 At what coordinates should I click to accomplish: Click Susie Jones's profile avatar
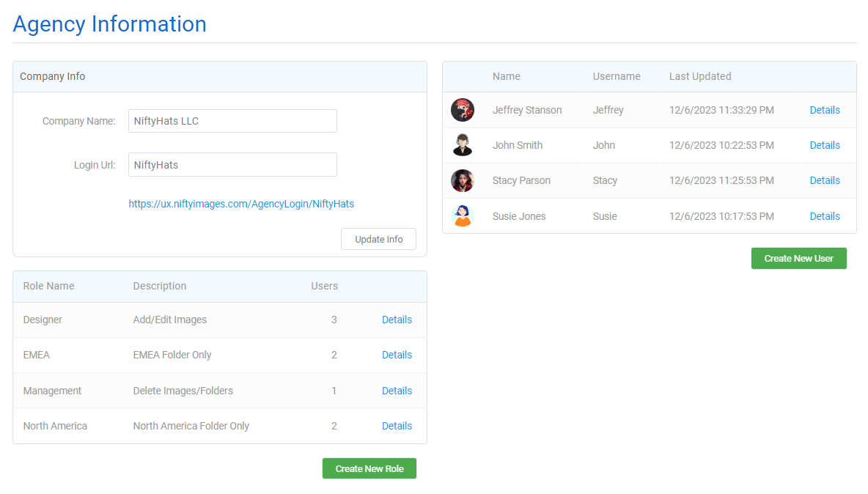pos(463,215)
